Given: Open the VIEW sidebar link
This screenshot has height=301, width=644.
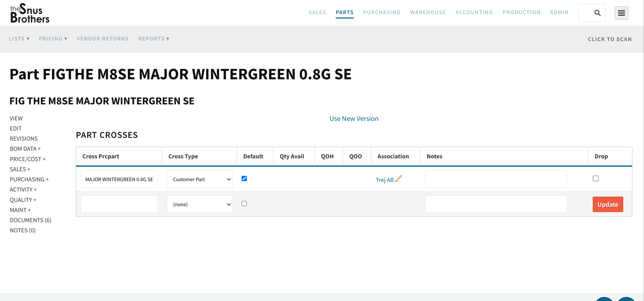Looking at the screenshot, I should click(x=16, y=118).
